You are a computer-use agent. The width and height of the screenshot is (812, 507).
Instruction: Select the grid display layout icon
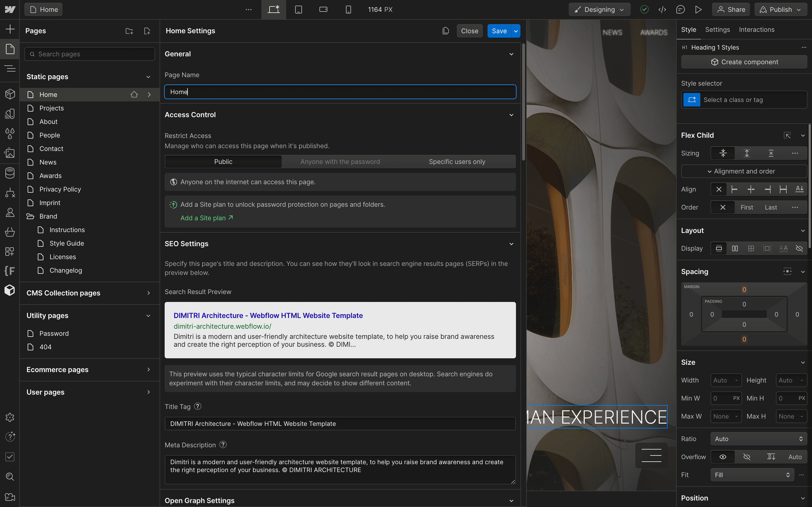click(x=751, y=248)
